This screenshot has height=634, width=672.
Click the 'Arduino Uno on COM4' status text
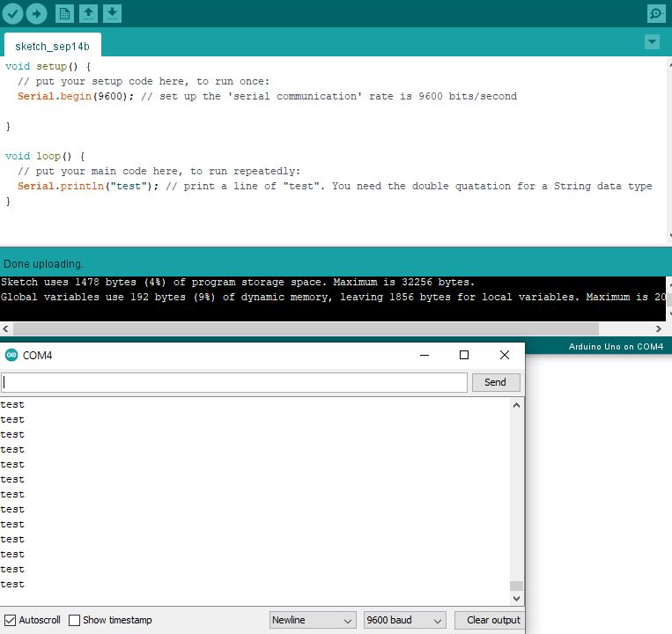616,347
